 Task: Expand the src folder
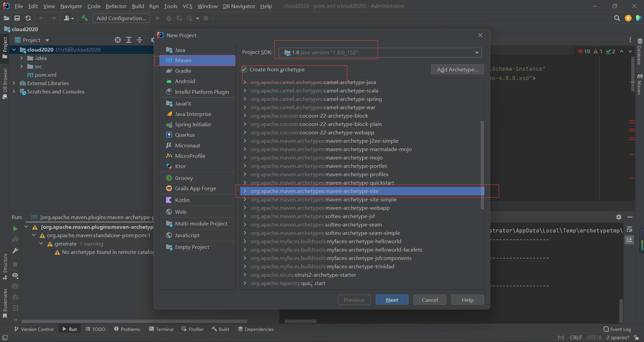click(x=21, y=66)
